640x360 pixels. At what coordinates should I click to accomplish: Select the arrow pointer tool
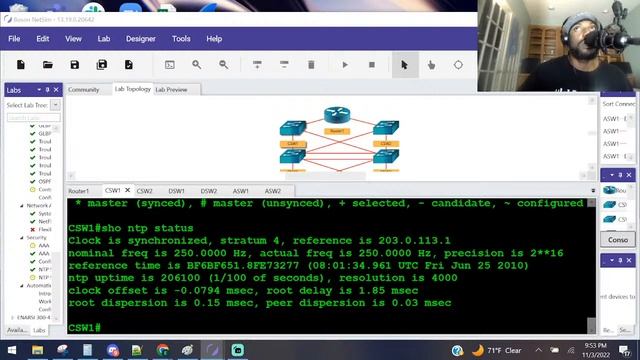coord(404,64)
